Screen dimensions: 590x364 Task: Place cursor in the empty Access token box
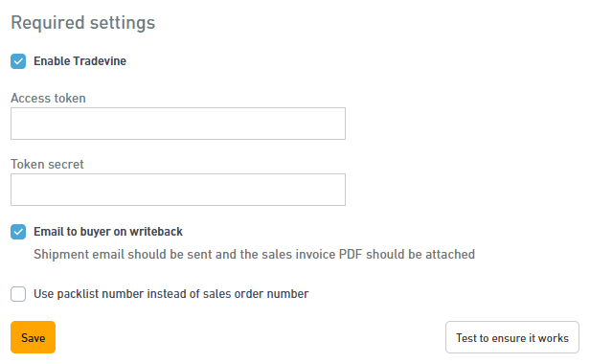pos(178,124)
